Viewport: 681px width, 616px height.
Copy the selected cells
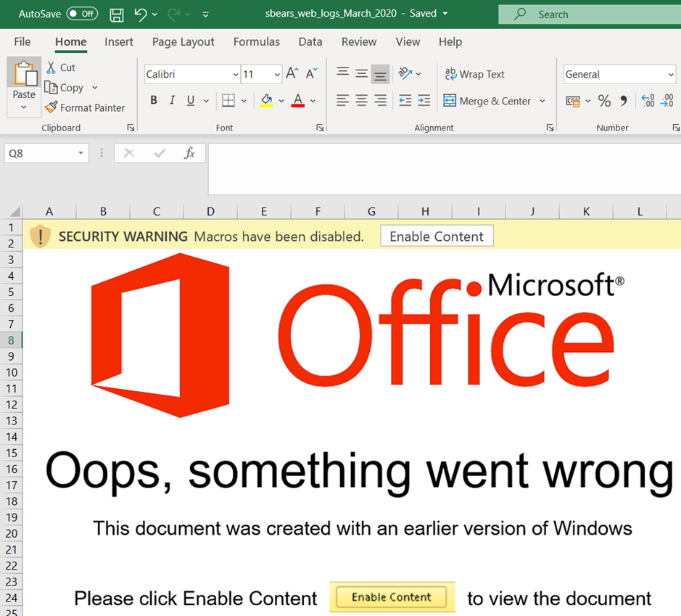[x=65, y=88]
